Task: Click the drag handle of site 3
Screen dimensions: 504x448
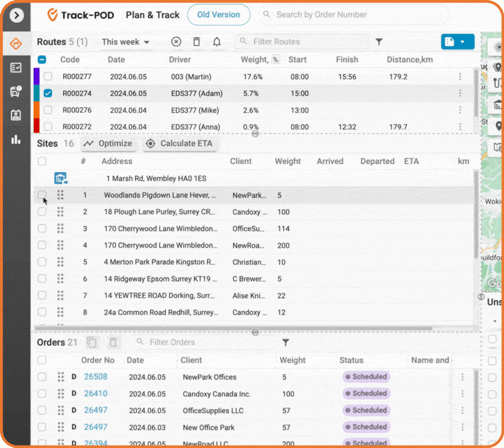Action: click(60, 228)
